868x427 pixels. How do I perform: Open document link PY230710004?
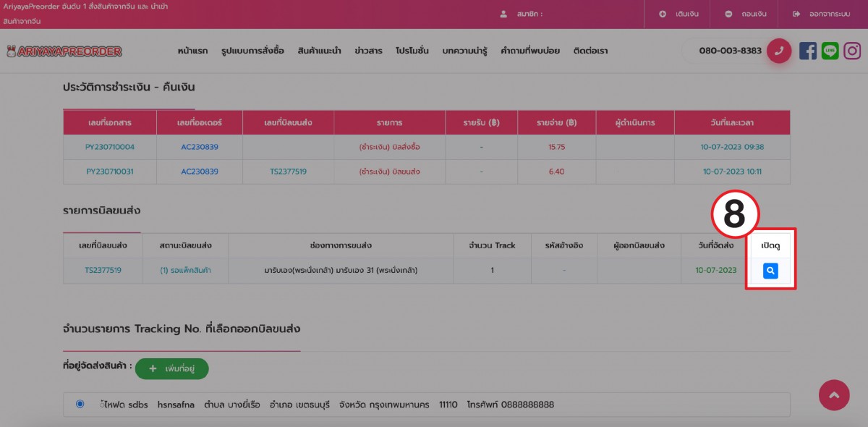[x=110, y=147]
